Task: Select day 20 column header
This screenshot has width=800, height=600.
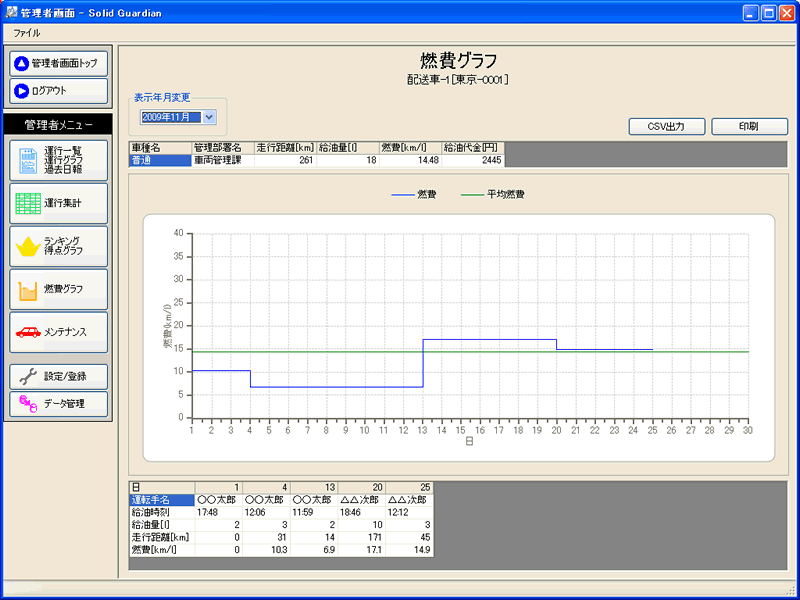Action: 362,488
